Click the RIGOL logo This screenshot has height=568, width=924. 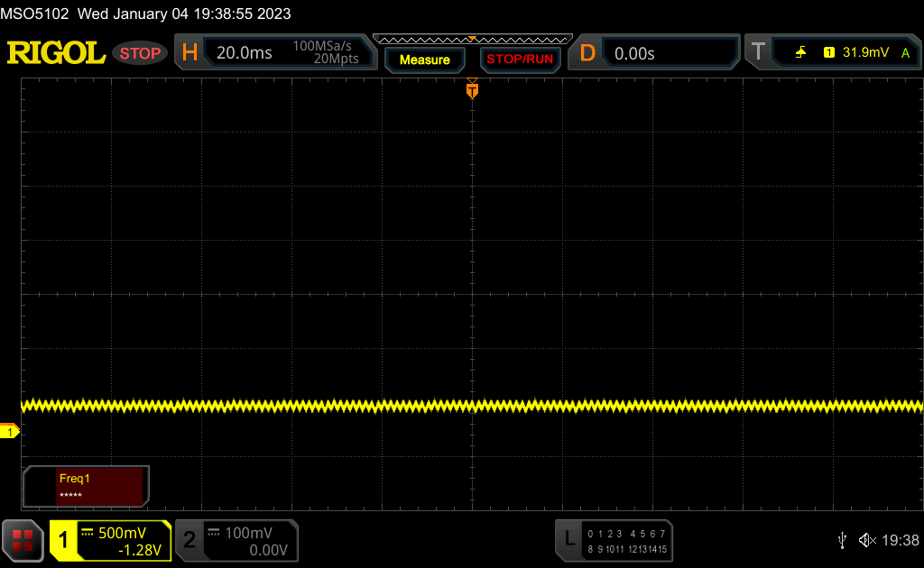pyautogui.click(x=56, y=53)
